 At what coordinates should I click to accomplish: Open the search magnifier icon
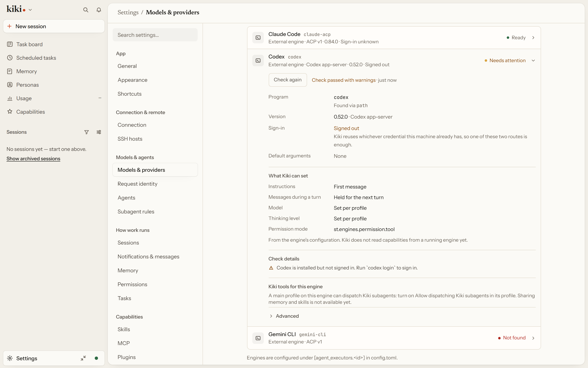point(86,10)
